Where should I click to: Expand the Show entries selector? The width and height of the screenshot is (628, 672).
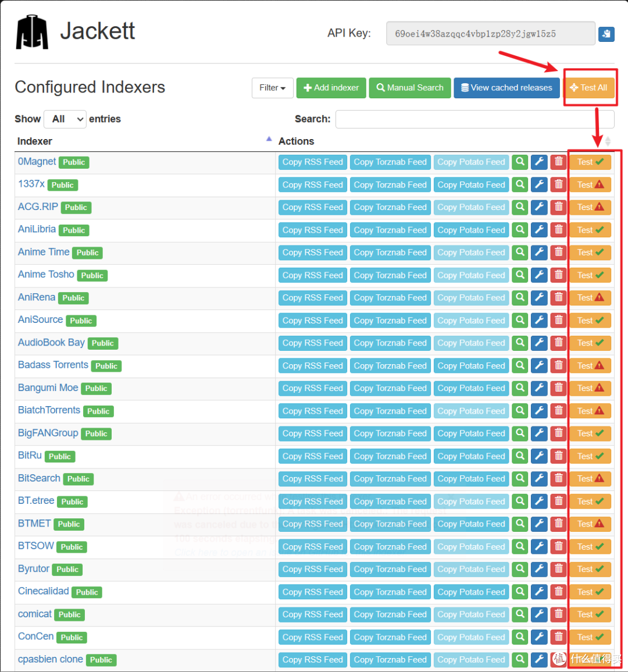click(65, 119)
